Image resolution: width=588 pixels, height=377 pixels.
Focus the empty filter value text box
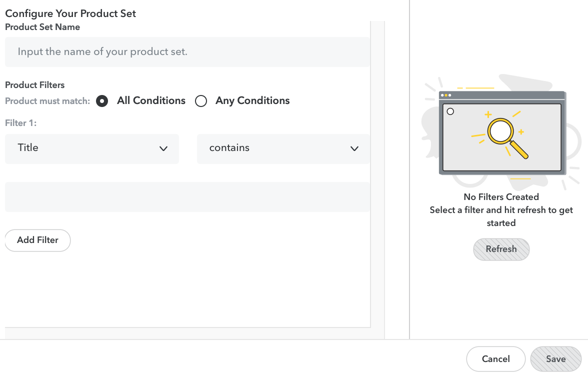[x=187, y=197]
